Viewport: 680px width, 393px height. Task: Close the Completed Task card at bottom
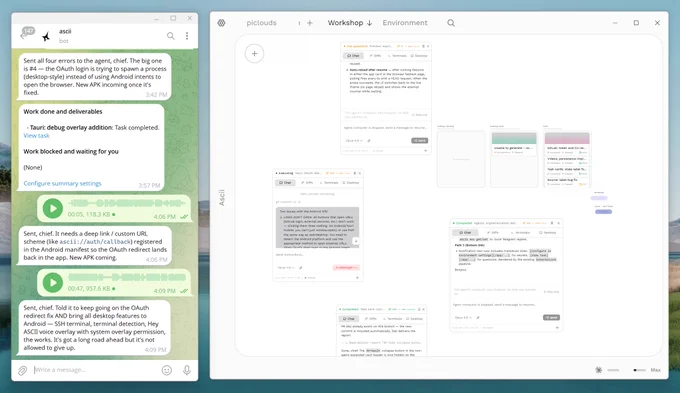pyautogui.click(x=424, y=309)
